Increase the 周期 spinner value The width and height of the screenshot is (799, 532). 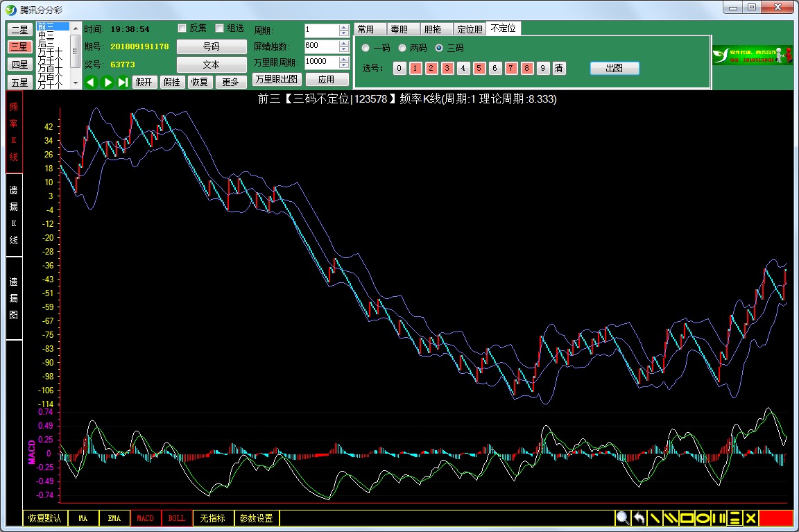[344, 27]
